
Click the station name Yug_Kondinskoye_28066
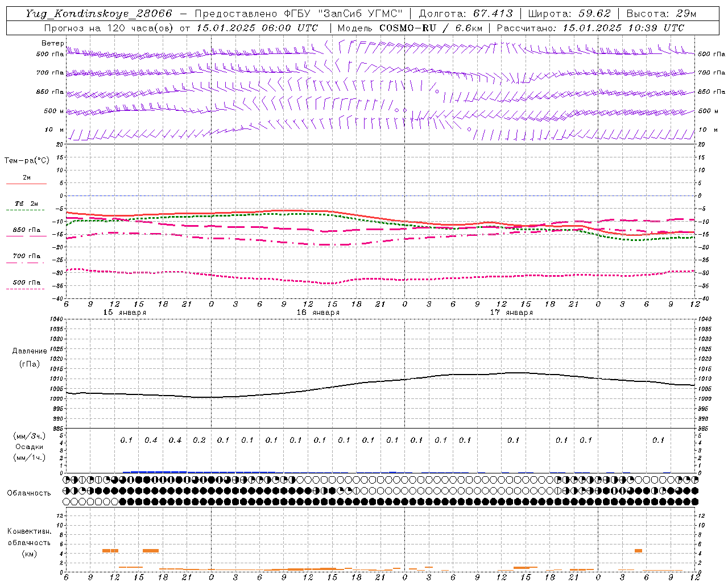(x=99, y=14)
